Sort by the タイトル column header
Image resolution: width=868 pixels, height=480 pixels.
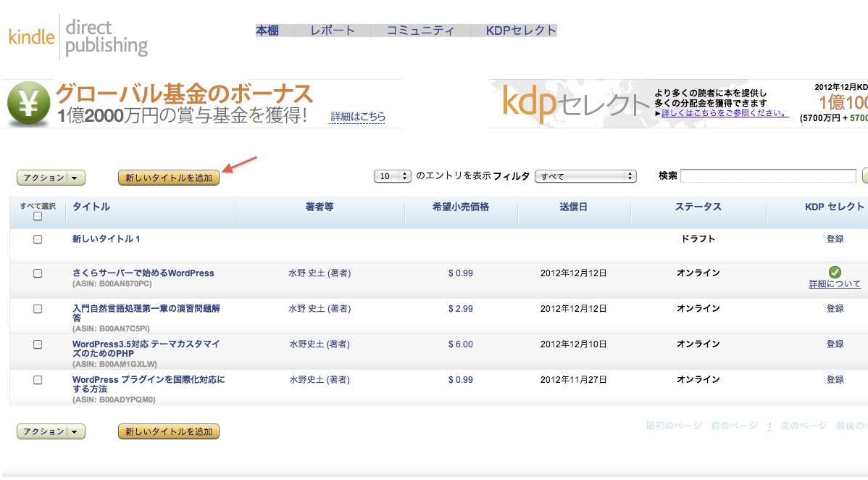coord(91,207)
